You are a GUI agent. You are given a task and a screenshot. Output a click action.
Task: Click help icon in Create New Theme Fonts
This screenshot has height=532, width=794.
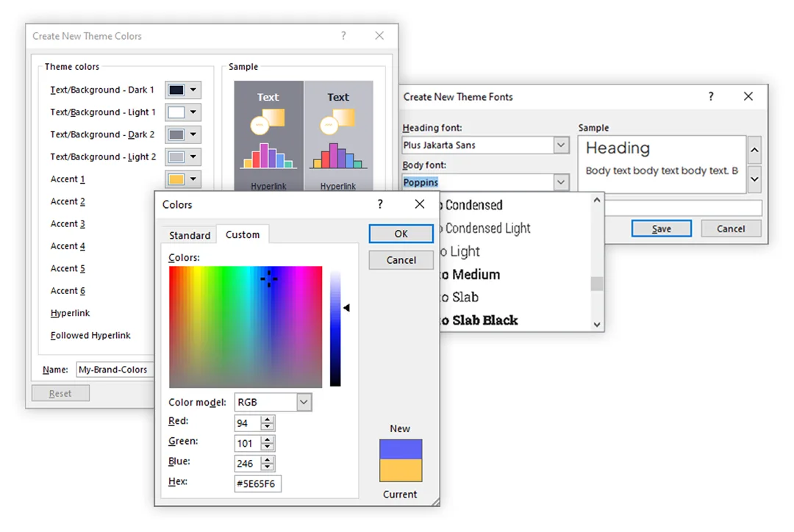pos(711,96)
